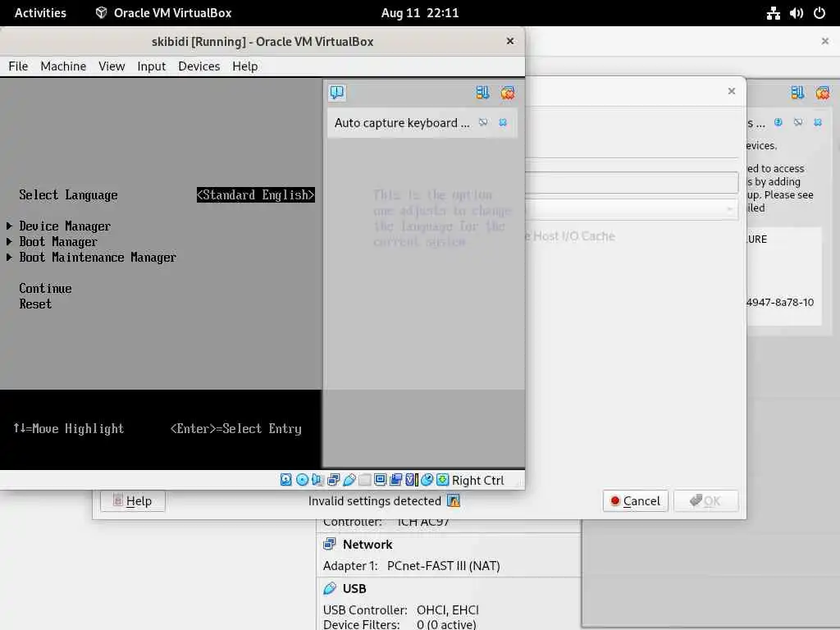The image size is (840, 630).
Task: Click the keyboard capture green arrow icon
Action: pyautogui.click(x=442, y=479)
